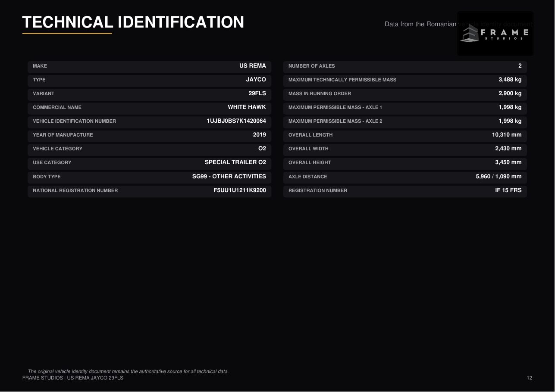
Task: Select the "2" value in the NUMBER OF AXLES row
Action: pyautogui.click(x=520, y=66)
